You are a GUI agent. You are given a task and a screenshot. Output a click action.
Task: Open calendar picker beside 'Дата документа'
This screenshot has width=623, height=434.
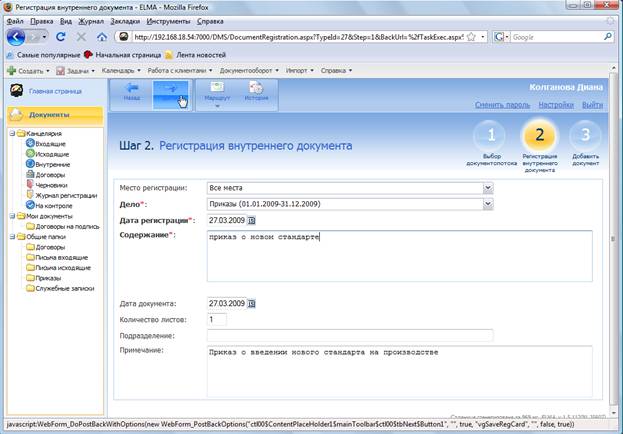click(x=252, y=304)
